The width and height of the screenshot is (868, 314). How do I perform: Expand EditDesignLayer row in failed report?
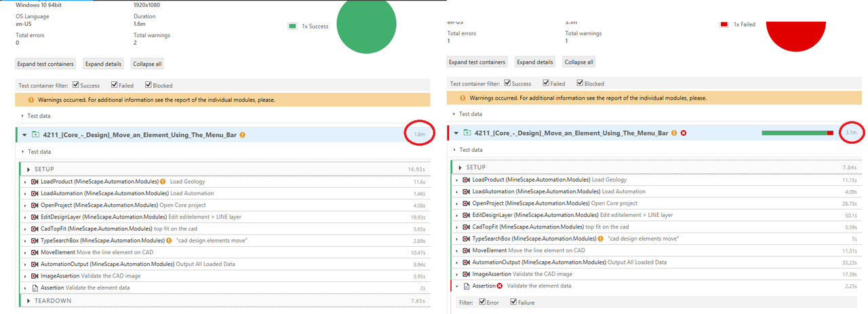457,215
